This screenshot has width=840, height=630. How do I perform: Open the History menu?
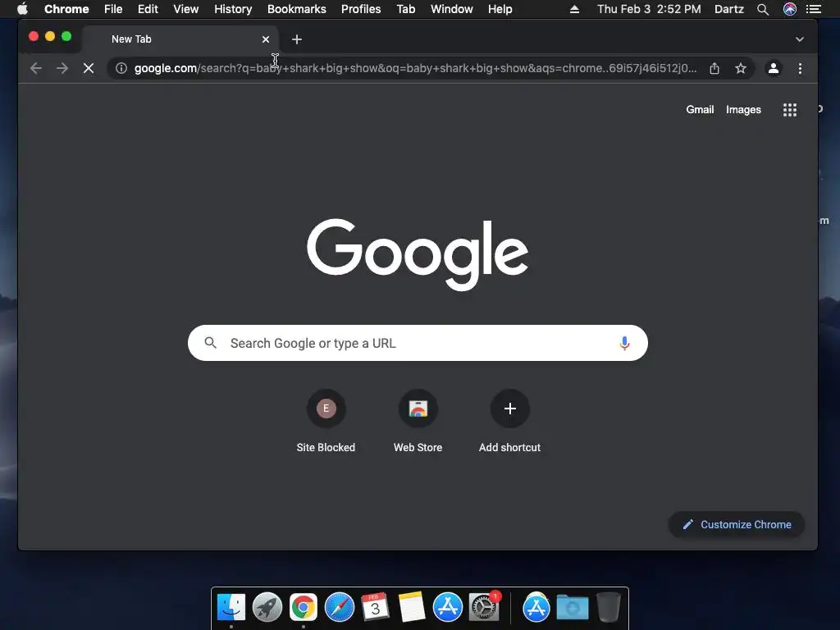coord(233,9)
